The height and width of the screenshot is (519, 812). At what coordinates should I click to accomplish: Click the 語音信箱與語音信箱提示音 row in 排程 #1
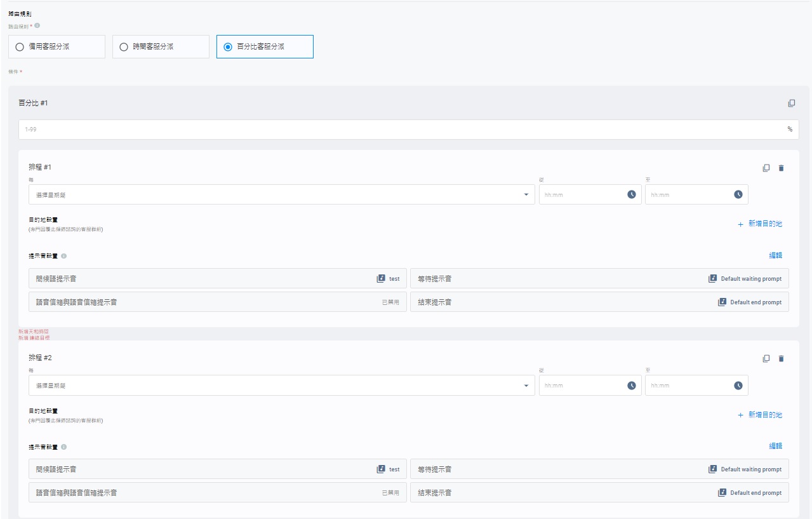218,302
